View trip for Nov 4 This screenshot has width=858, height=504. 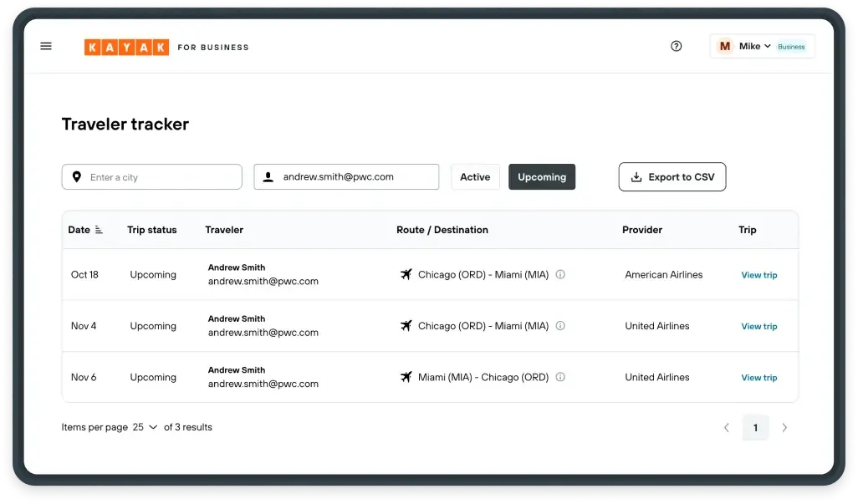pos(759,326)
